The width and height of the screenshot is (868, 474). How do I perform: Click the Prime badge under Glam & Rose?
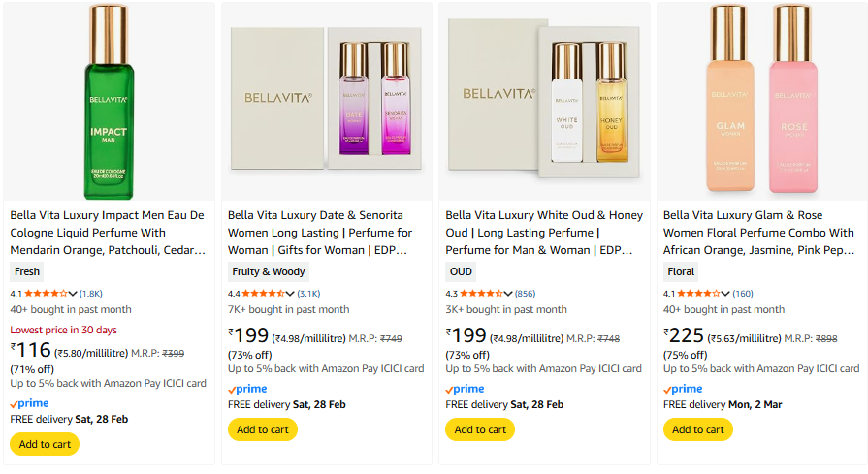tap(683, 389)
